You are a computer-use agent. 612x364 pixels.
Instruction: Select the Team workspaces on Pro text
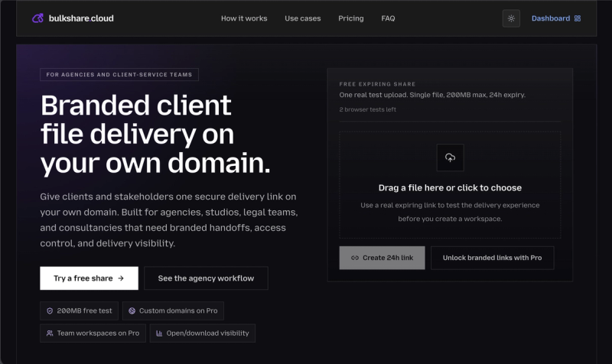click(x=98, y=333)
